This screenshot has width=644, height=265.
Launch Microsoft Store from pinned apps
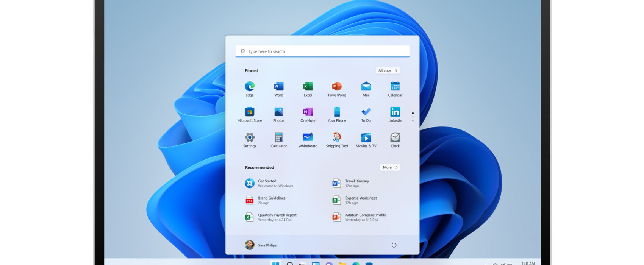[x=250, y=114]
